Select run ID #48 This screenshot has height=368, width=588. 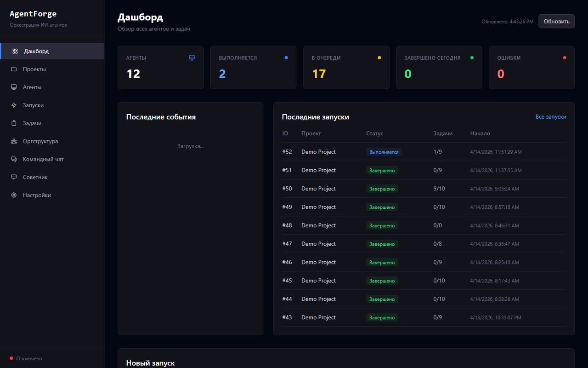[287, 225]
